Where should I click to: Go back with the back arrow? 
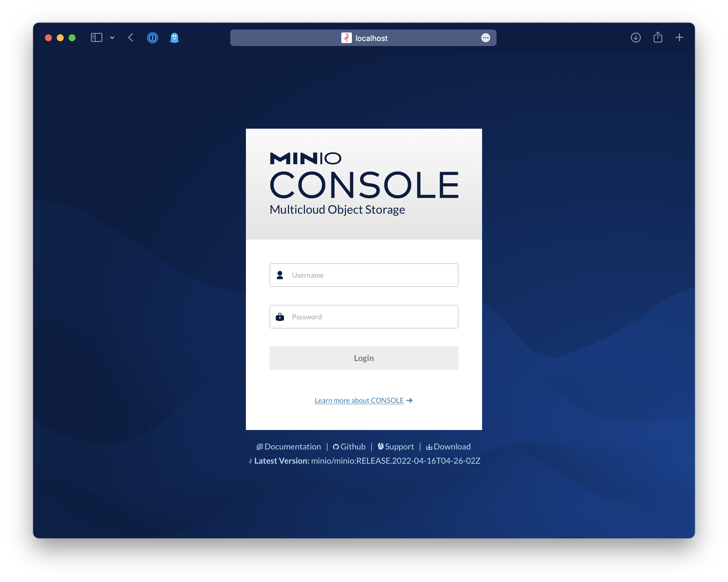pyautogui.click(x=131, y=37)
